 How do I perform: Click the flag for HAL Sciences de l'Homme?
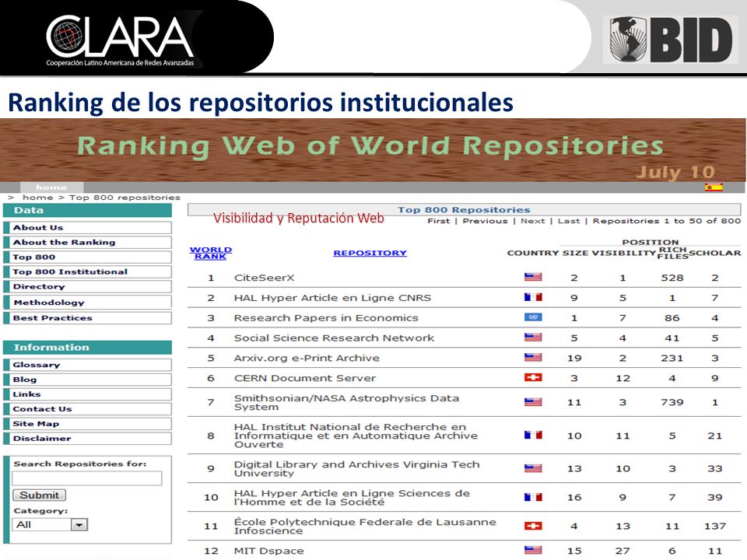[533, 497]
